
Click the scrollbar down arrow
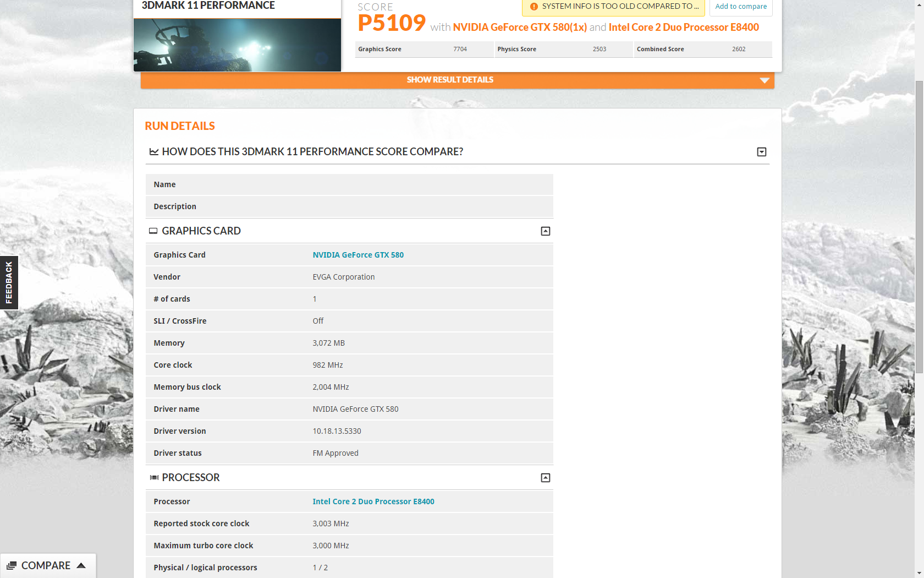(x=919, y=573)
